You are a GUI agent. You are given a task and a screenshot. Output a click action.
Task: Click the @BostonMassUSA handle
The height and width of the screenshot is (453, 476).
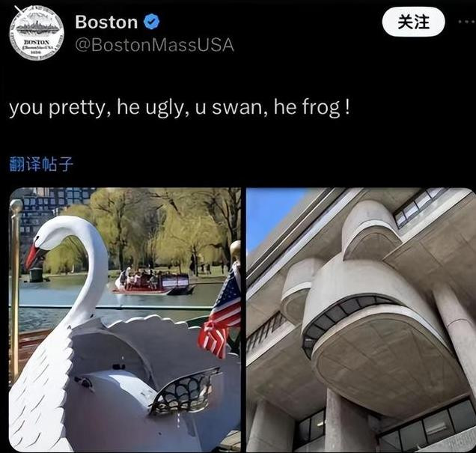click(154, 45)
